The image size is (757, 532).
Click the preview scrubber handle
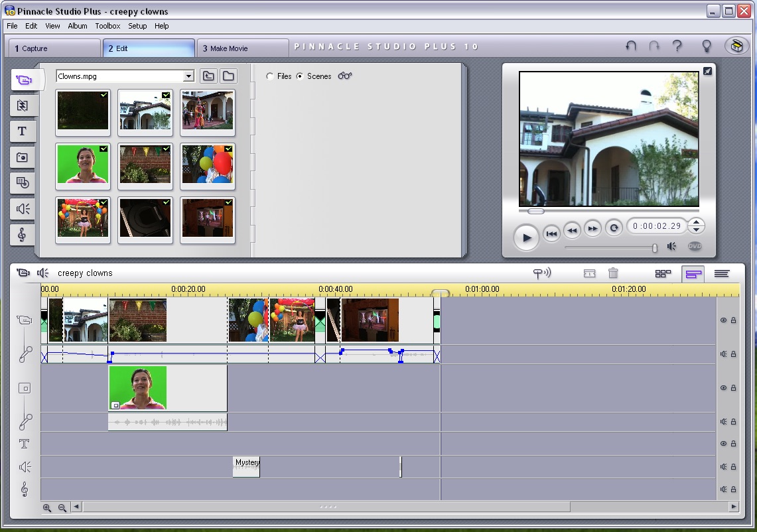point(536,211)
